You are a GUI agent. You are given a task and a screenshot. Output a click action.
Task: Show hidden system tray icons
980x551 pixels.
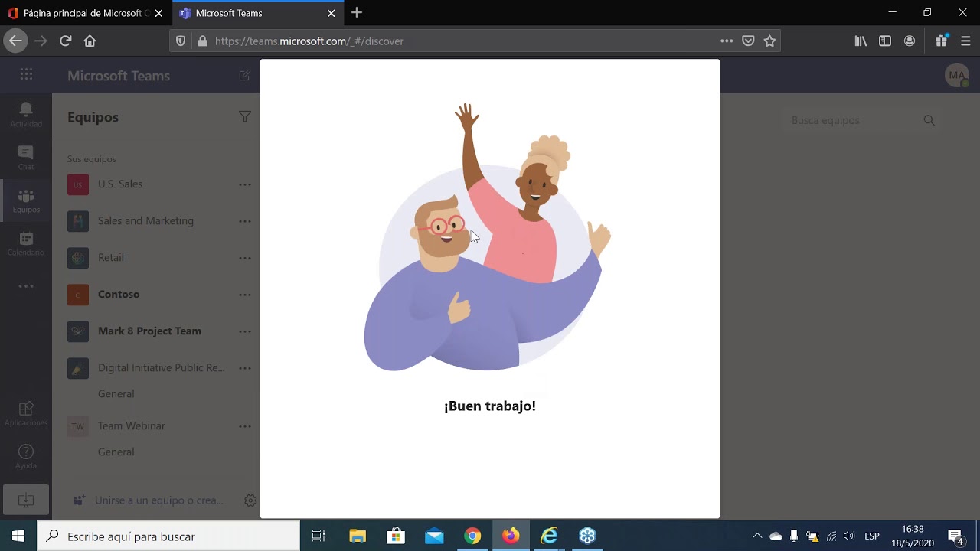[757, 536]
